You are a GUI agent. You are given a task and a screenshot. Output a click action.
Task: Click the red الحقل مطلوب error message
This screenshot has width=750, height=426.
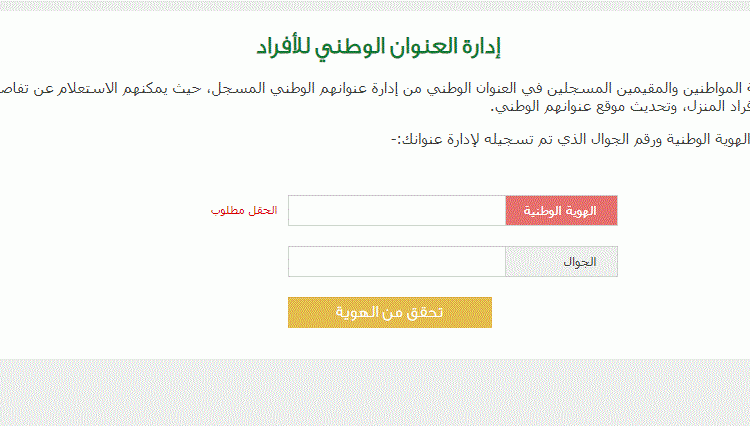coord(244,210)
